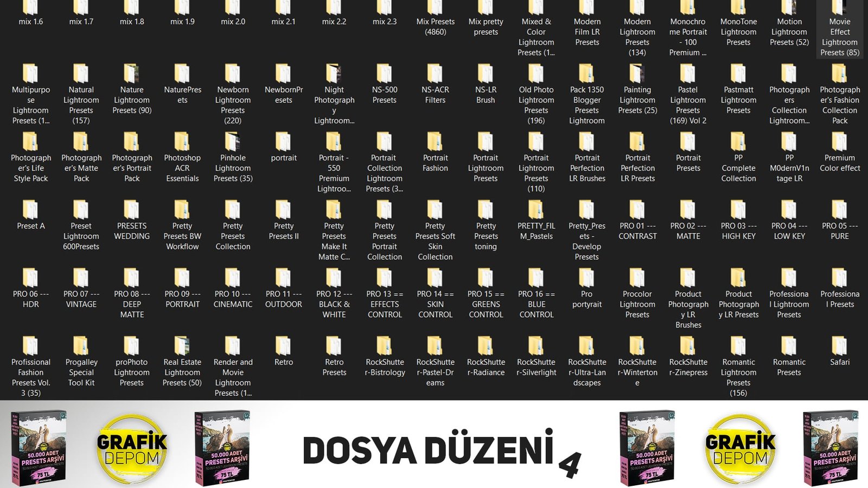868x488 pixels.
Task: Open the Photoshop ACR Essentials folder
Action: click(182, 157)
